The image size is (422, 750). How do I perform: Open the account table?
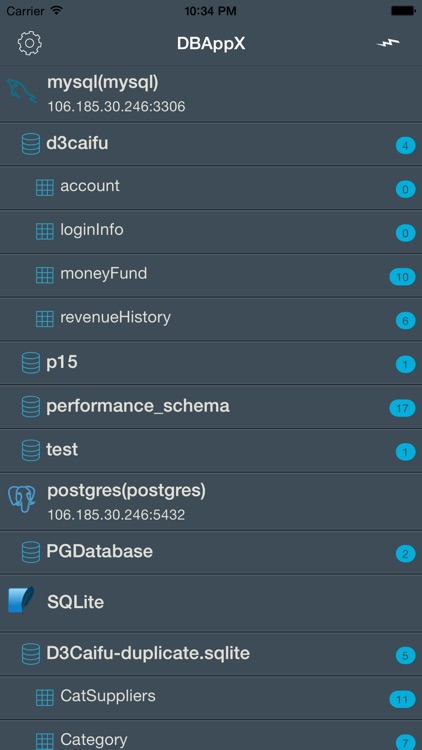click(211, 188)
